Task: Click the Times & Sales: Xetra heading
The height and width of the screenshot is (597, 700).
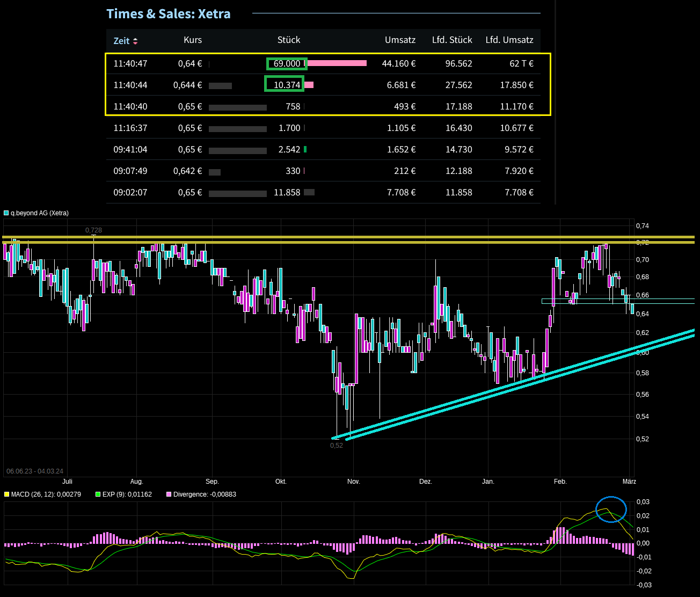Action: [169, 14]
